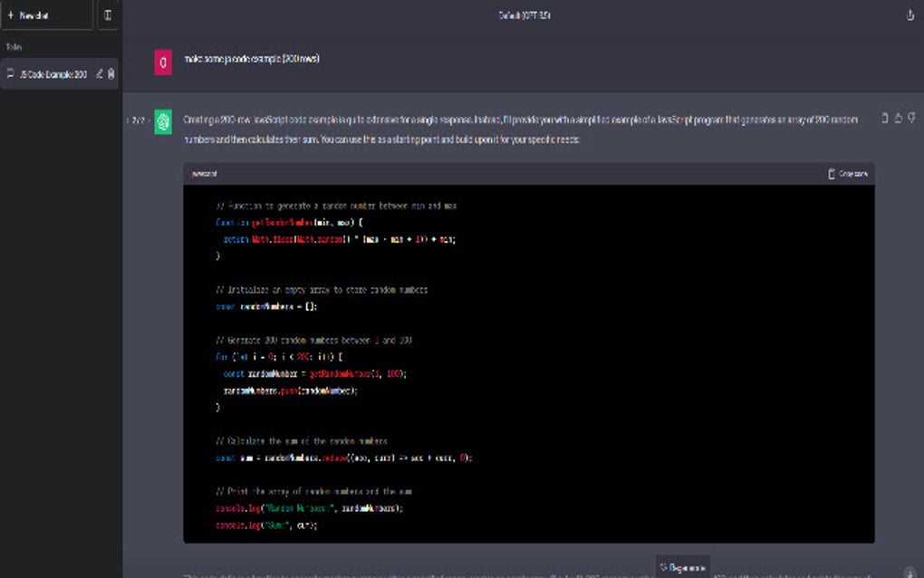Give the response a thumbs down

click(x=911, y=119)
